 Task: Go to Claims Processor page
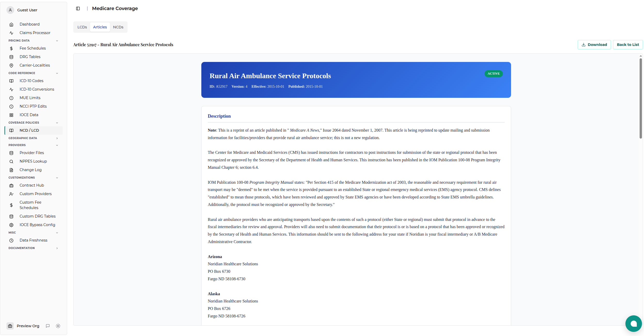(x=34, y=33)
